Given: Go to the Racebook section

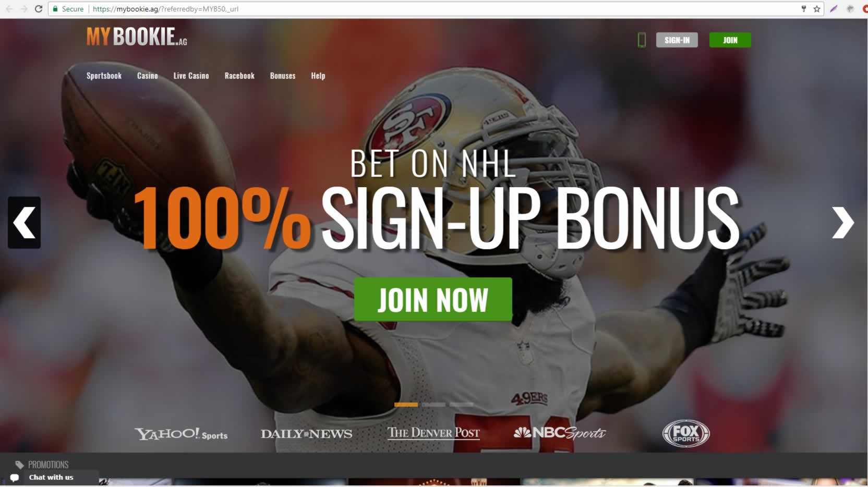Looking at the screenshot, I should point(239,76).
